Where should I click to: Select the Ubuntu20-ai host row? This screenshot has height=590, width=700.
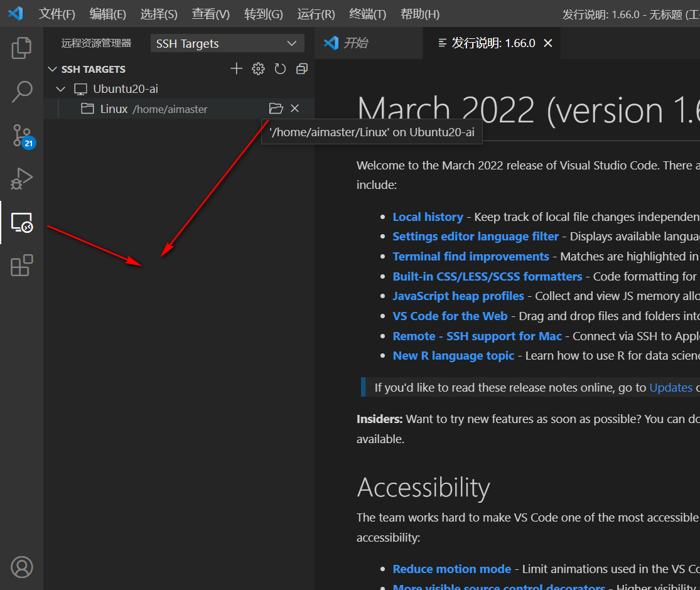click(x=179, y=89)
